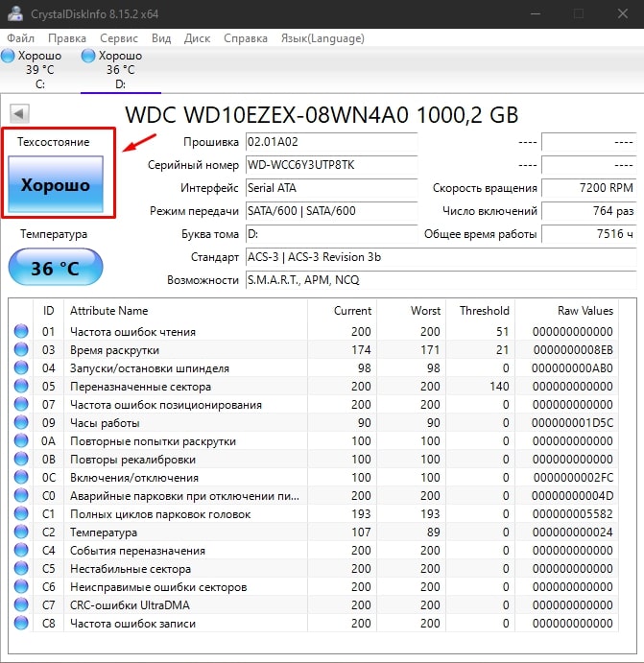Image resolution: width=644 pixels, height=663 pixels.
Task: Open the Файл menu
Action: point(21,38)
